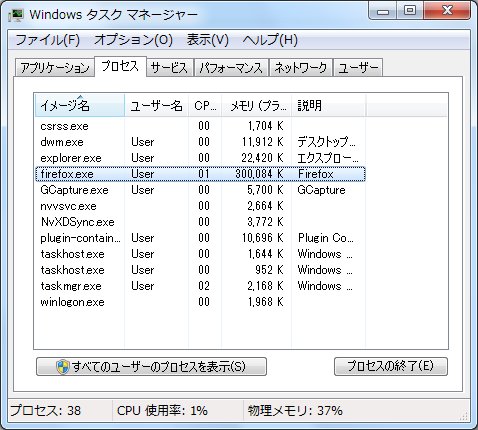Sort by the イメージ名 column header
Image resolution: width=478 pixels, height=430 pixels.
[x=80, y=106]
